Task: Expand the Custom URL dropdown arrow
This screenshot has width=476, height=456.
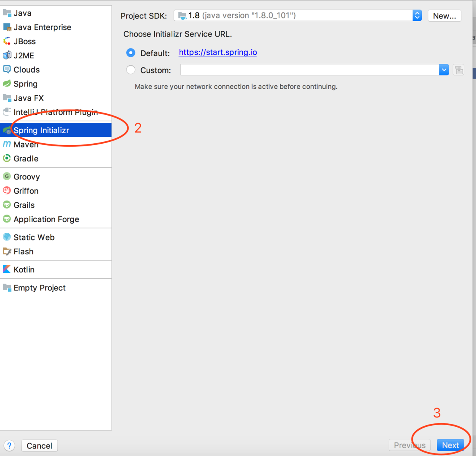Action: click(x=444, y=70)
